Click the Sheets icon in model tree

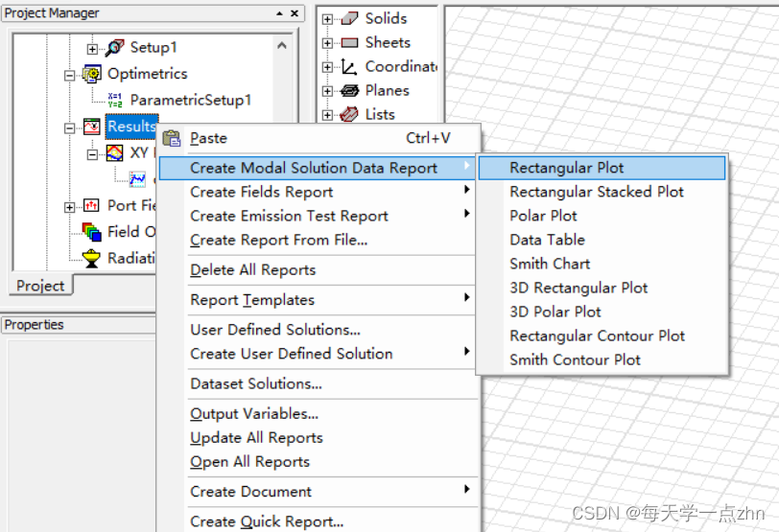[x=349, y=43]
